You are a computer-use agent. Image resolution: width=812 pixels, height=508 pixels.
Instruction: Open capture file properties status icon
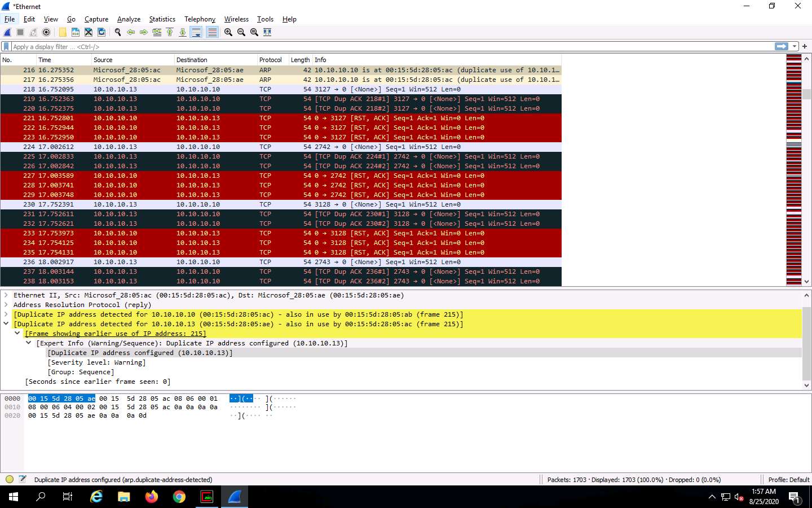23,479
